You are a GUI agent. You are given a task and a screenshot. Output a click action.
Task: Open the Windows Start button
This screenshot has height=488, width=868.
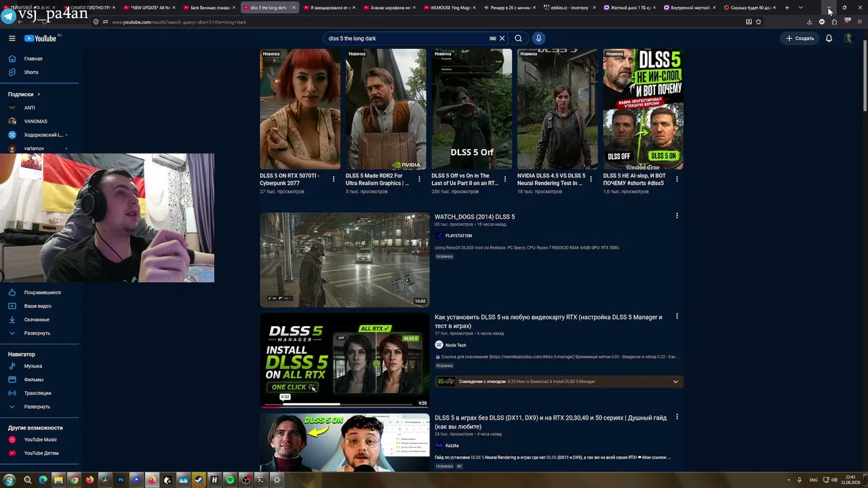(9, 480)
